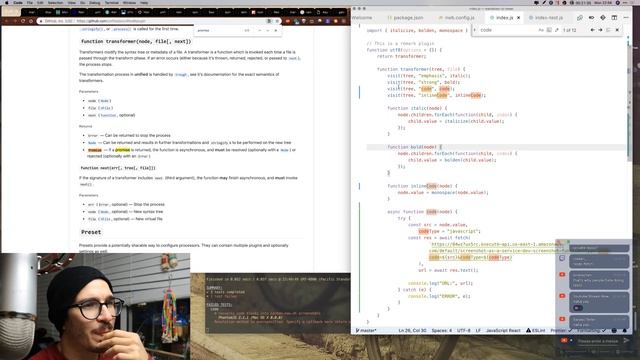Open notifications bell in status bar
The width and height of the screenshot is (640, 360).
624,331
